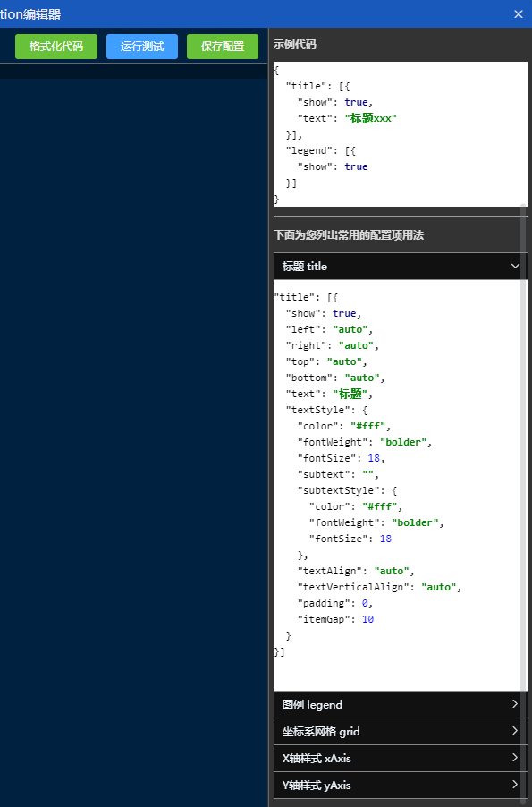Click the "标题xxx" value in example code
The height and width of the screenshot is (807, 532).
coord(370,118)
